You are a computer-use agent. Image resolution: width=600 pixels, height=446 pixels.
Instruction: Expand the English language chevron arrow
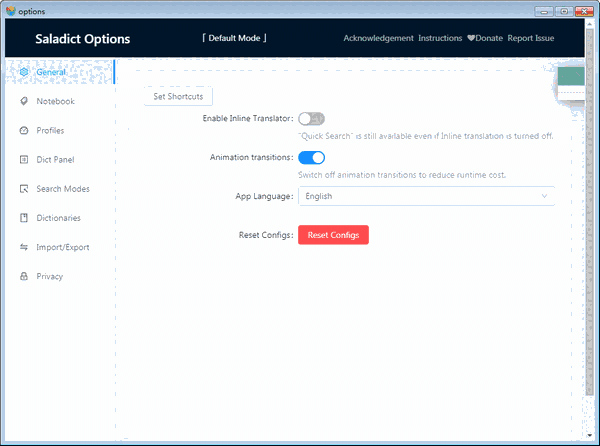pyautogui.click(x=544, y=197)
